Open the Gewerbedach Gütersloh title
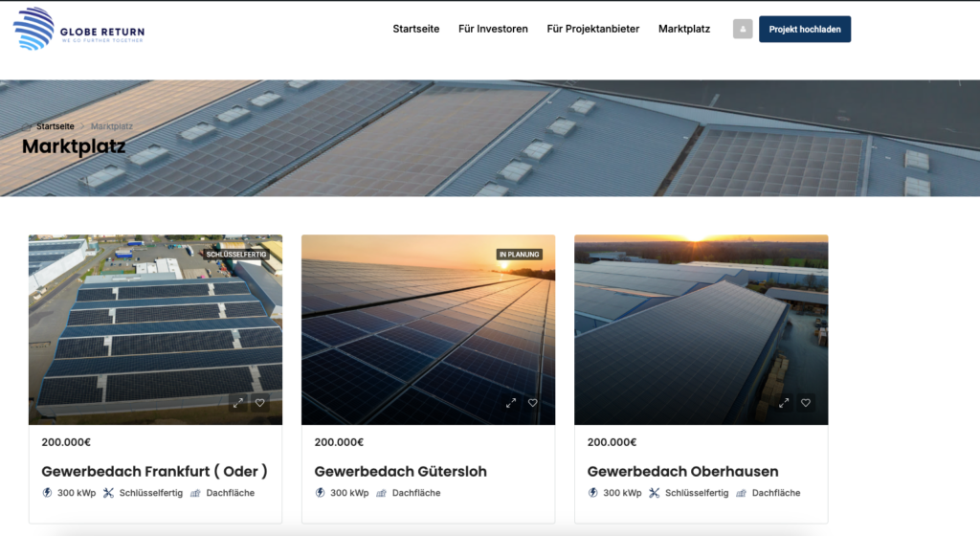 click(400, 471)
